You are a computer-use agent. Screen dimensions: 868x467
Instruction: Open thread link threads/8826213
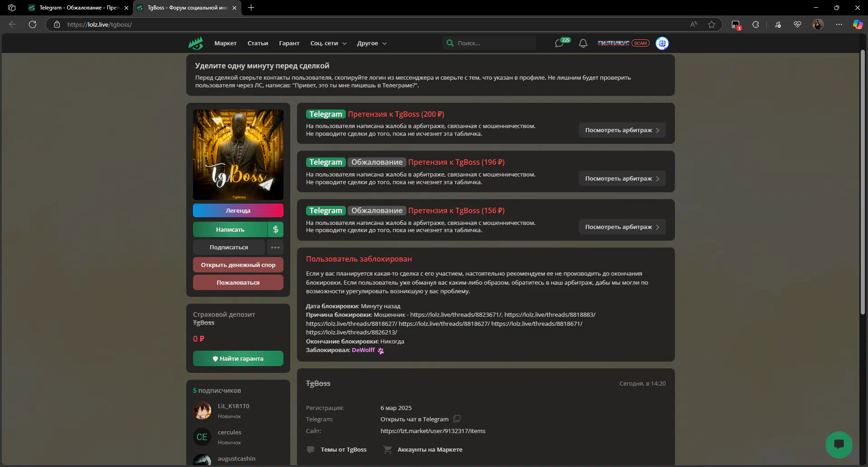point(352,332)
